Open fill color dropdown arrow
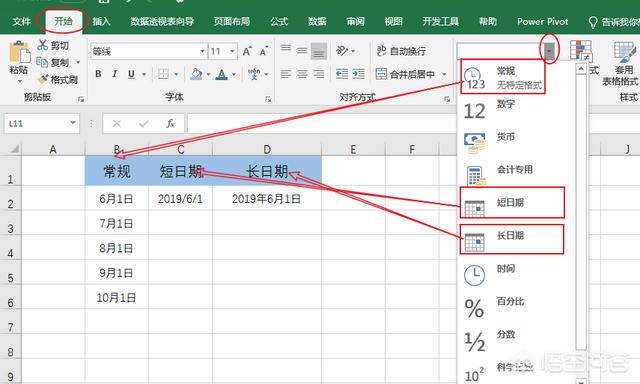 208,74
